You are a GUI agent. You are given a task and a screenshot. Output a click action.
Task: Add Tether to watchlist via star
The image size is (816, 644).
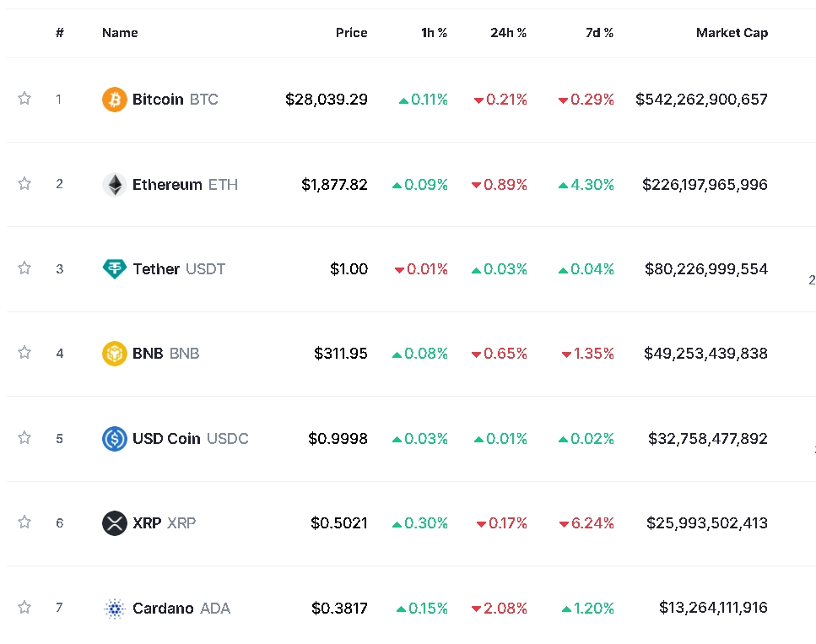[24, 268]
